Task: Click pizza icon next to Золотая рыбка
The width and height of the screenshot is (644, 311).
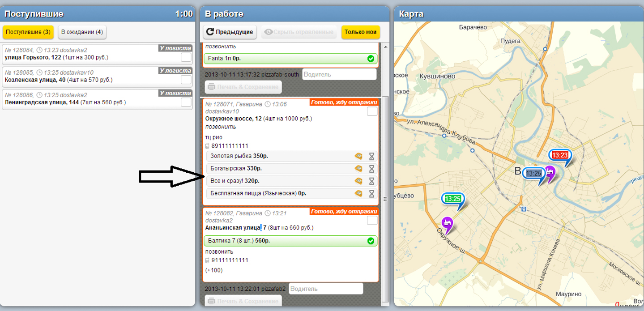Action: pyautogui.click(x=358, y=156)
